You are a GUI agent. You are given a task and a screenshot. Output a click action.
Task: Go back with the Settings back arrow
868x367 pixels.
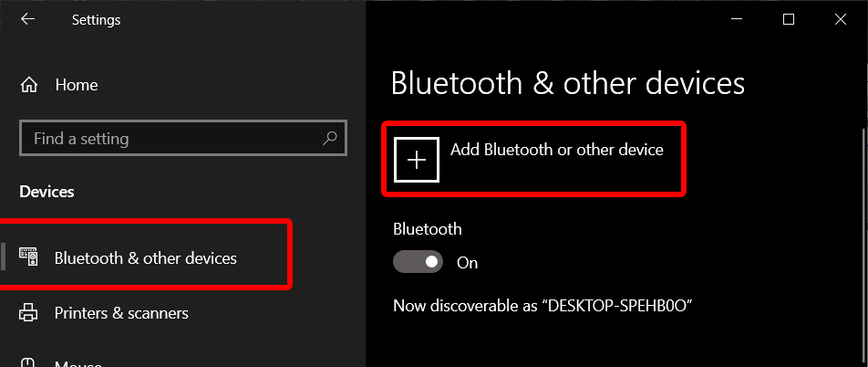click(x=27, y=19)
